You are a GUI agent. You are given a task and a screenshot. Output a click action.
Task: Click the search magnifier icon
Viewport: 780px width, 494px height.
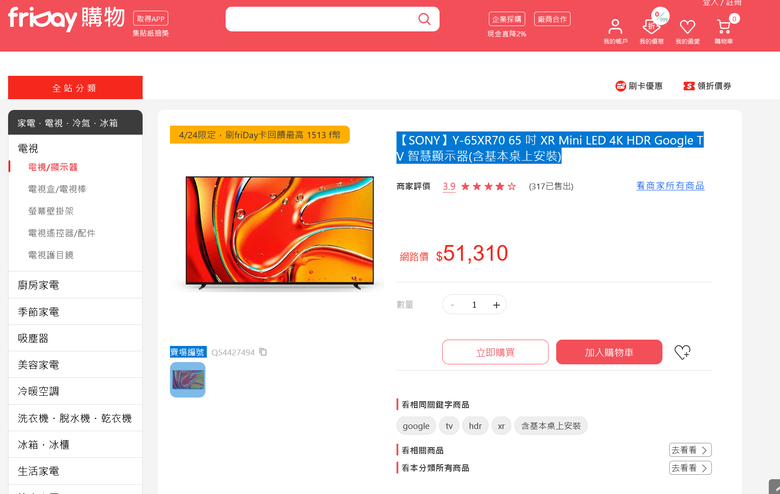(x=424, y=19)
